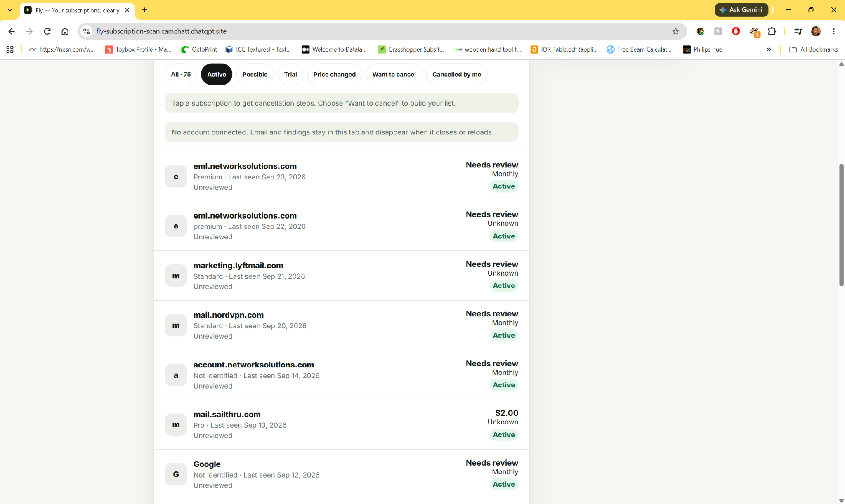Image resolution: width=845 pixels, height=504 pixels.
Task: Close the Fly subscriptions tab
Action: [127, 10]
